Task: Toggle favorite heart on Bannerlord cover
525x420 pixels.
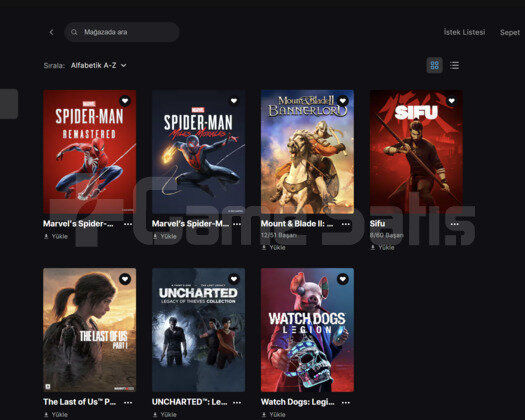Action: pyautogui.click(x=343, y=100)
